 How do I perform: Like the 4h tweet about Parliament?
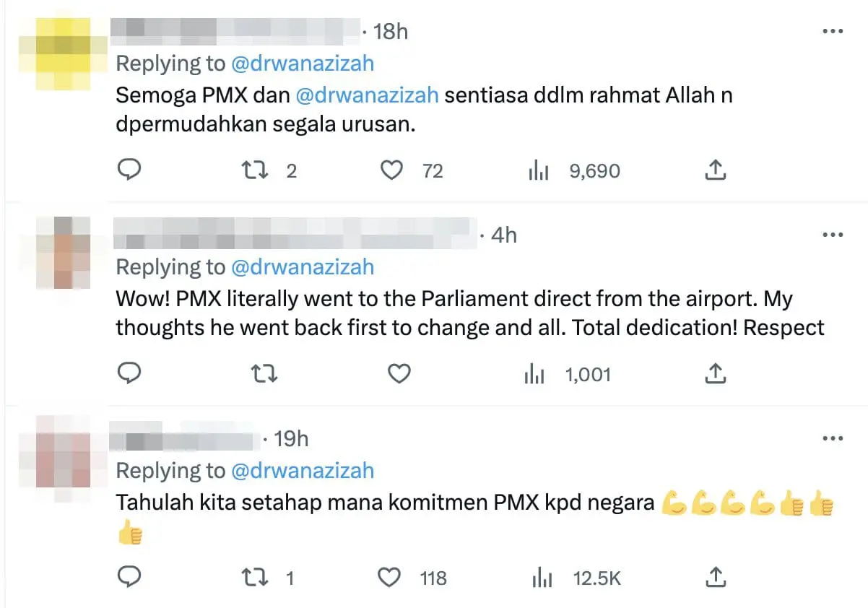click(x=399, y=374)
